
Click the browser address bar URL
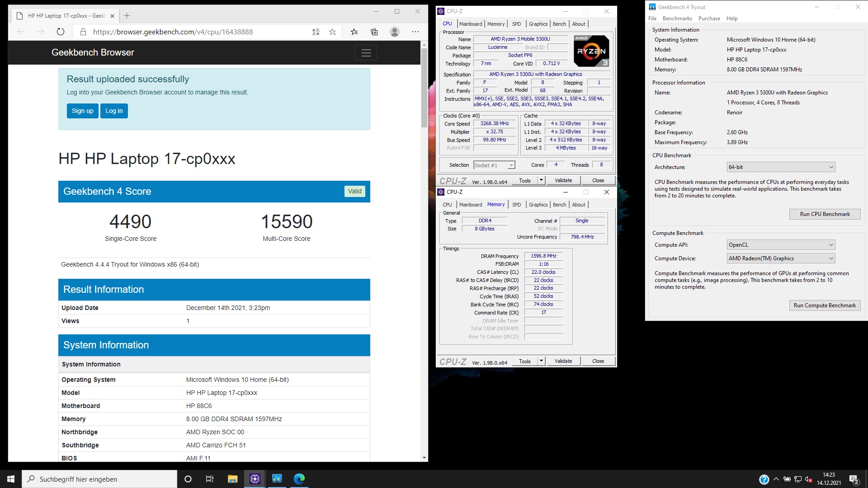pos(173,32)
